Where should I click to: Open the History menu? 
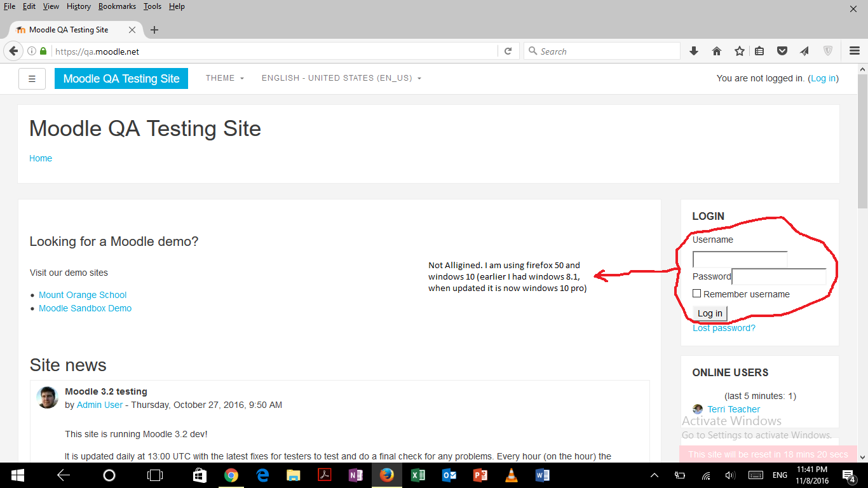coord(79,6)
